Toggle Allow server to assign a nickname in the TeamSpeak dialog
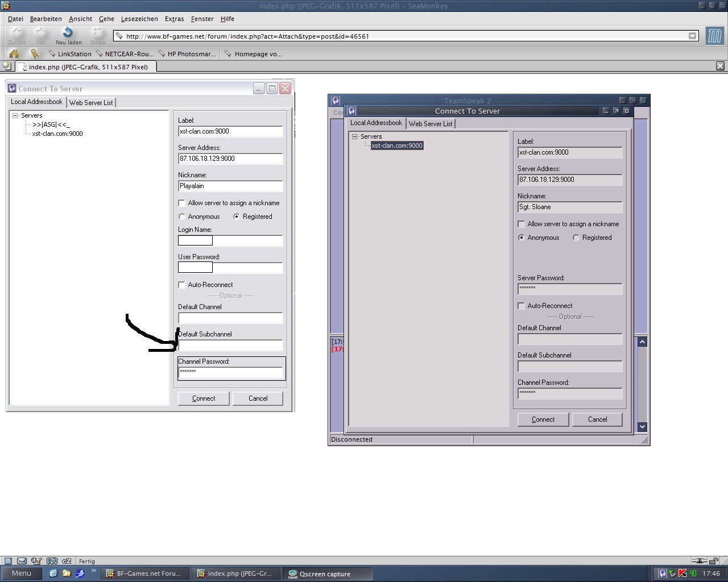 (521, 224)
